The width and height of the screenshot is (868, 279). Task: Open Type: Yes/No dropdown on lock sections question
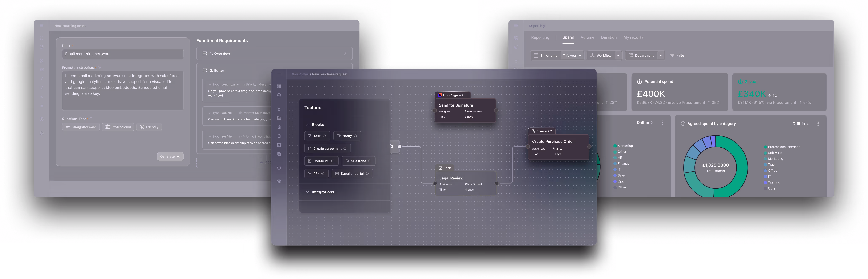click(x=222, y=113)
